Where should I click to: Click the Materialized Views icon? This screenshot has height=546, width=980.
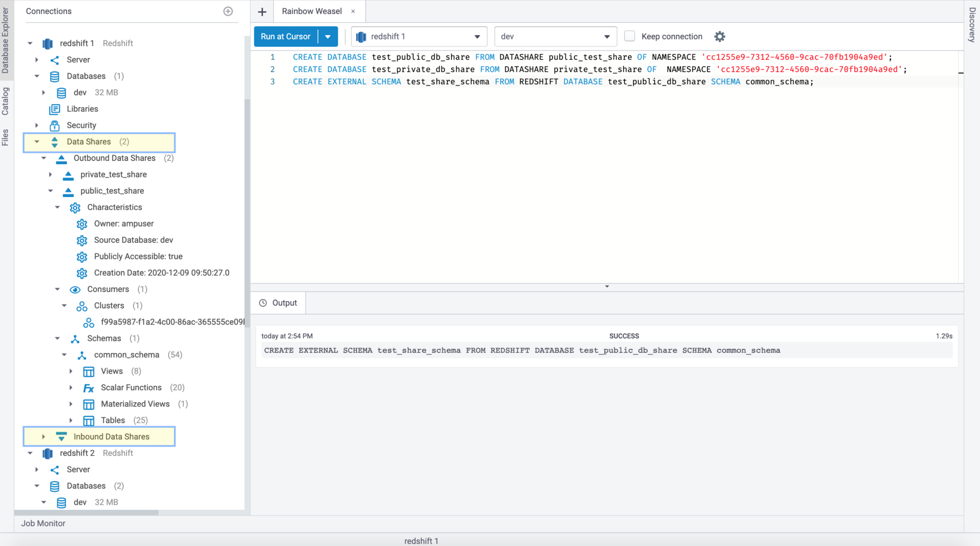pyautogui.click(x=89, y=404)
